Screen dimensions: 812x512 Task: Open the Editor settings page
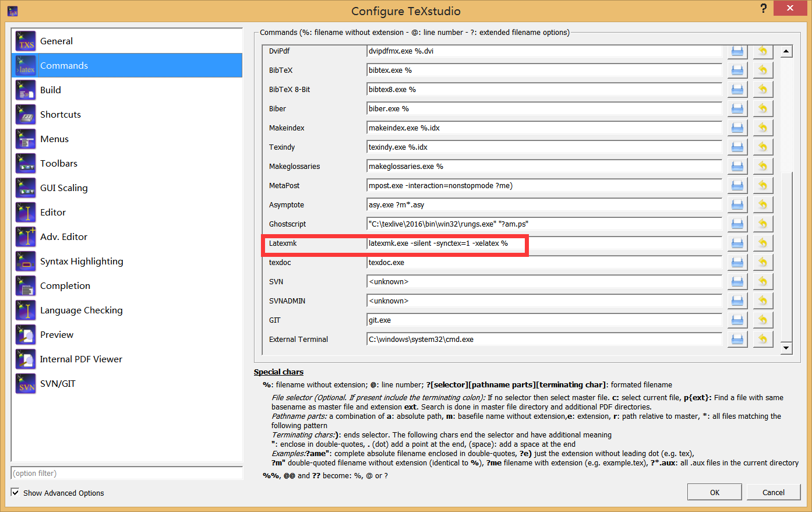[x=127, y=213]
